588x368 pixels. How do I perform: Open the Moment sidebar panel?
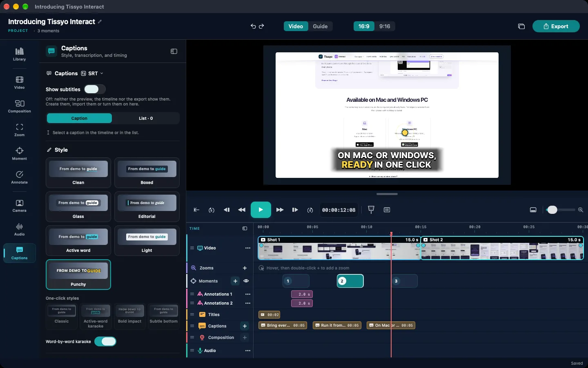tap(19, 154)
